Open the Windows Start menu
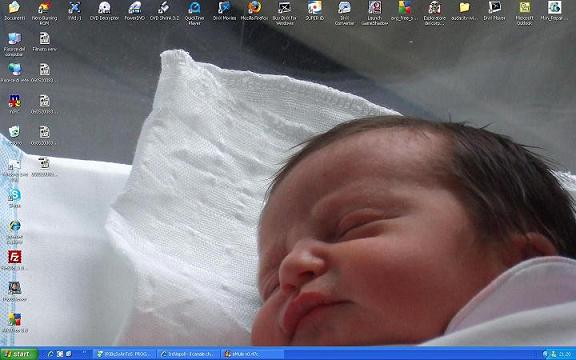The image size is (576, 360). pos(19,354)
